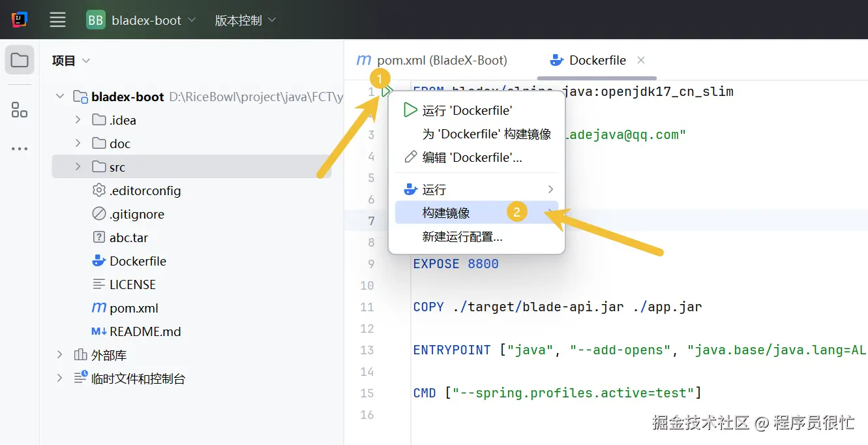Image resolution: width=868 pixels, height=445 pixels.
Task: Open the Structure tool window icon
Action: tap(20, 110)
